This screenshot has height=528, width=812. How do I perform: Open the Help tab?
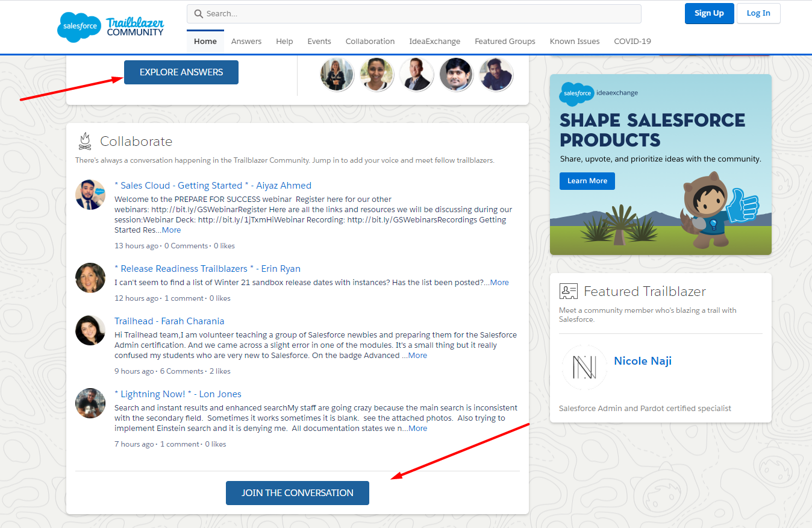284,41
